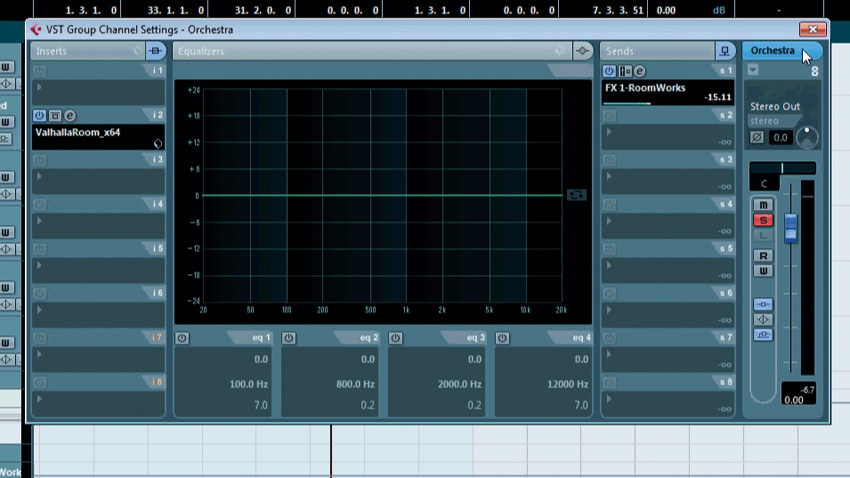This screenshot has height=478, width=850.
Task: Bypass all inserts using the Inserts header icon
Action: point(156,51)
